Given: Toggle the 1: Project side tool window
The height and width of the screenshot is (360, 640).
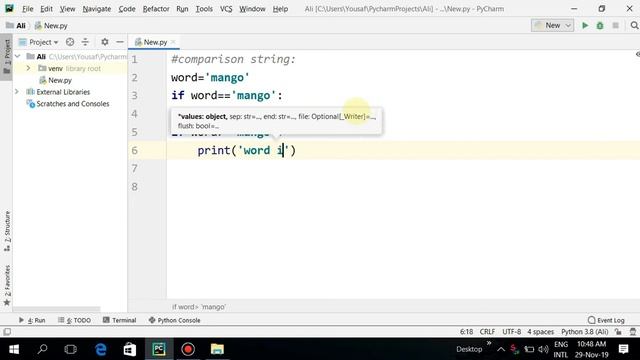Looking at the screenshot, I should [x=7, y=57].
